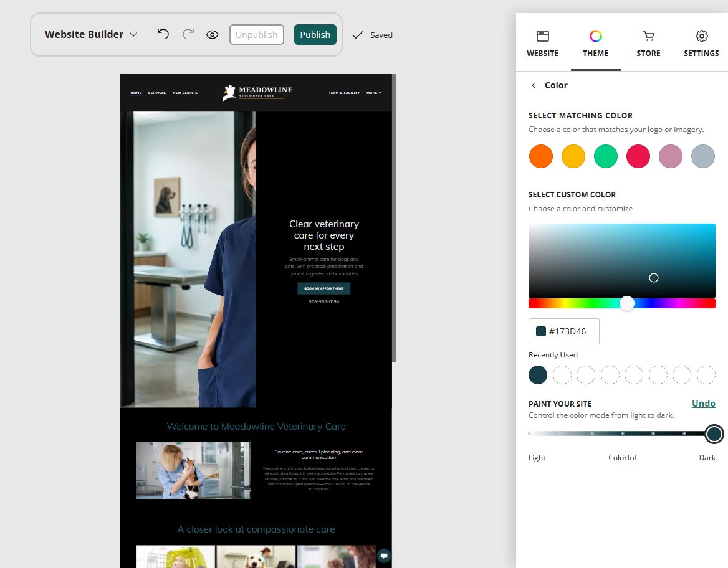Click the Light label below the slider
The width and height of the screenshot is (728, 568).
pos(537,458)
